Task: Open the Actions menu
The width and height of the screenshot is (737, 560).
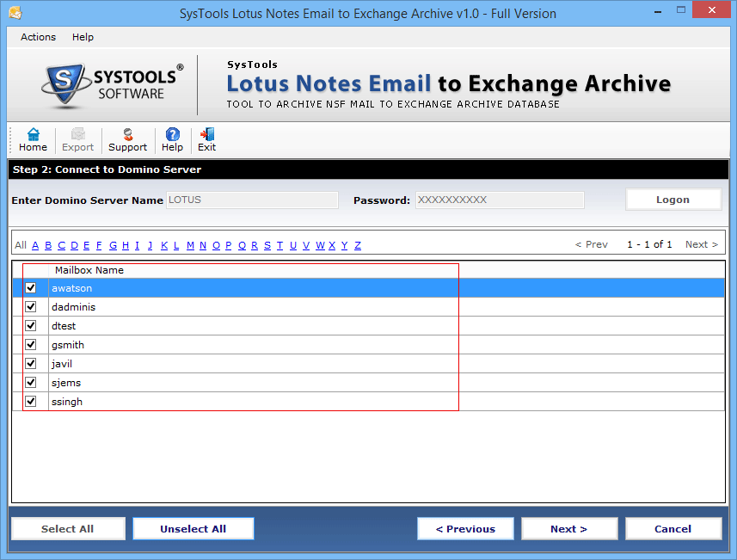Action: [38, 37]
